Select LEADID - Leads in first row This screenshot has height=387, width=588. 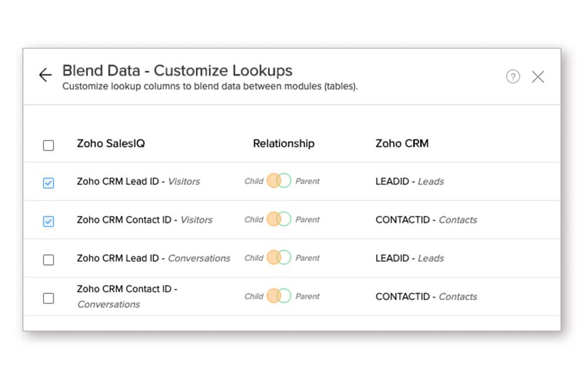pyautogui.click(x=409, y=182)
